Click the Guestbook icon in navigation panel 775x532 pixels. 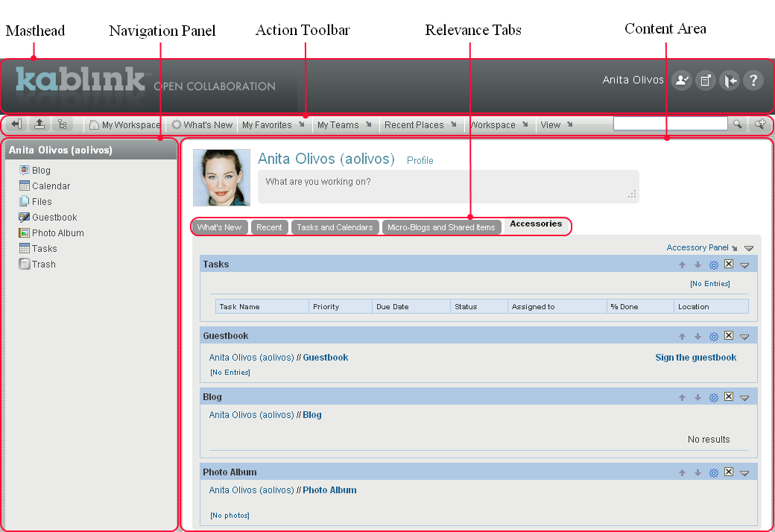[x=24, y=217]
